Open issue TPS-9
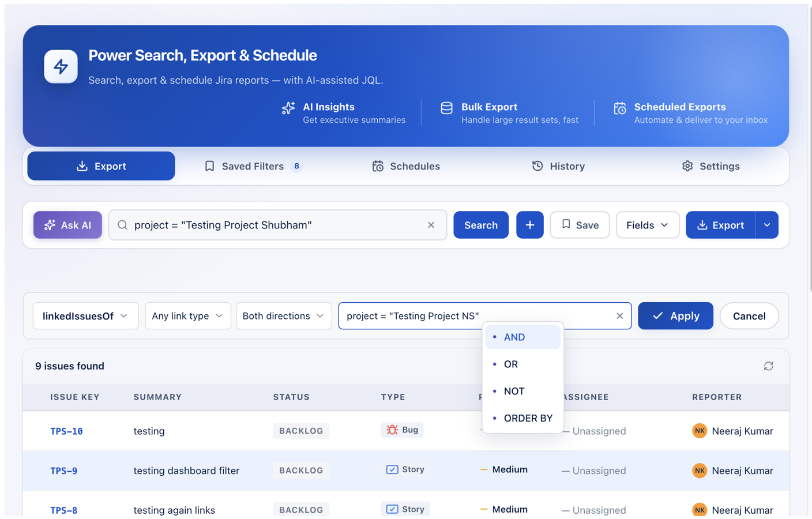The height and width of the screenshot is (519, 812). coord(63,471)
